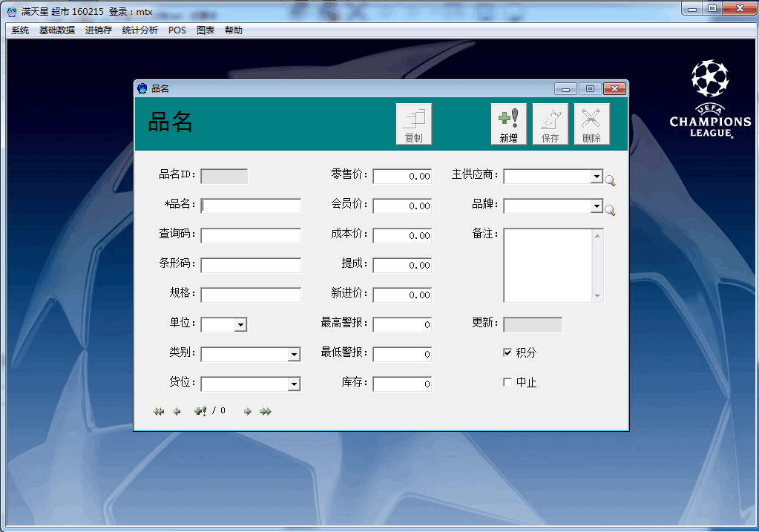This screenshot has width=759, height=532.
Task: Click the 零售价 input field
Action: [402, 176]
